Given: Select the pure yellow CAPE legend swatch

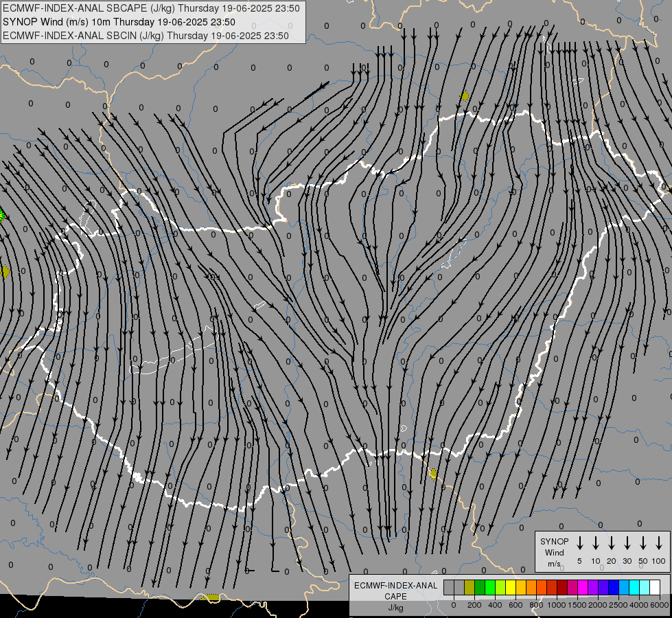Looking at the screenshot, I should [511, 587].
